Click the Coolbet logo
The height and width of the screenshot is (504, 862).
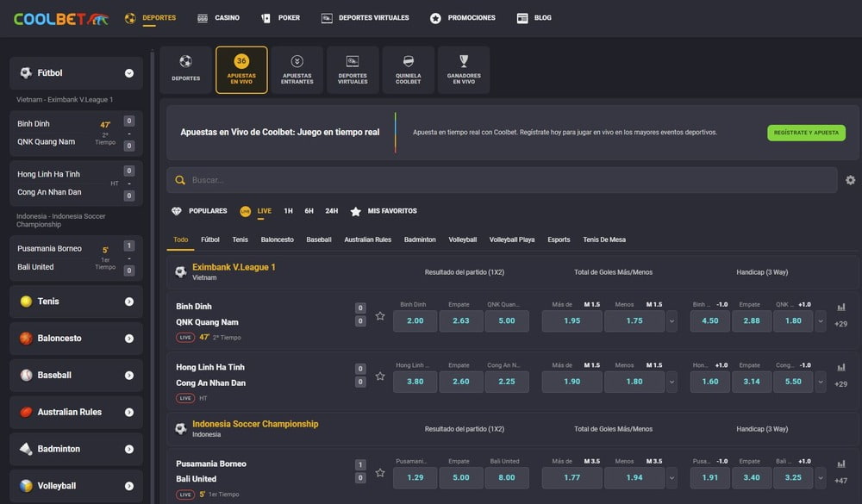[x=61, y=19]
